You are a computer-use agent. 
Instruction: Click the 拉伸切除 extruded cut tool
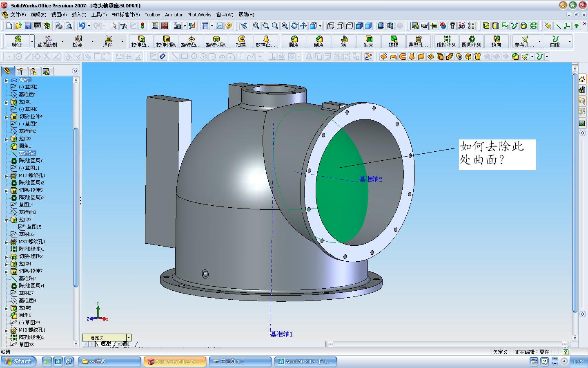[x=166, y=41]
